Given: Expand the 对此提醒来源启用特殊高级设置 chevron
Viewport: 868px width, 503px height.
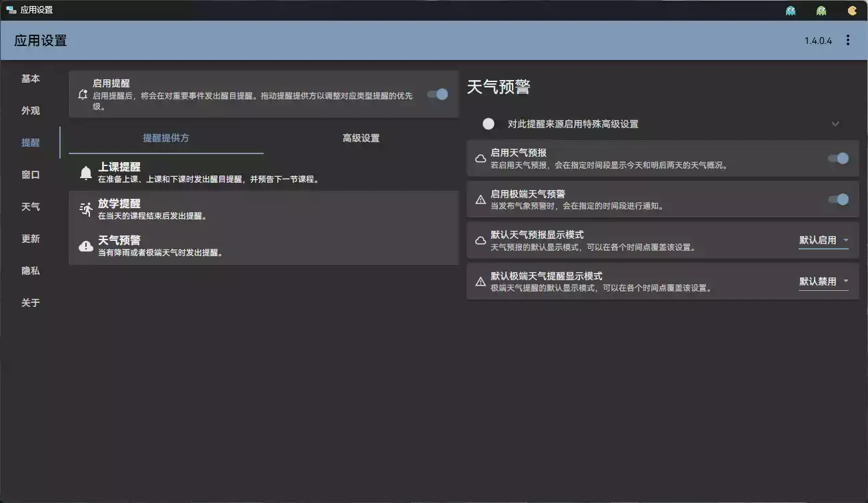Looking at the screenshot, I should tap(835, 123).
